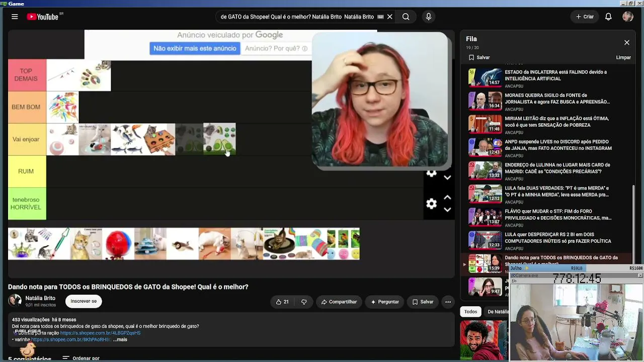Play queue video 'LULA fala DUAS VERDADES'
Viewport: 644px width, 362px height.
point(556,191)
